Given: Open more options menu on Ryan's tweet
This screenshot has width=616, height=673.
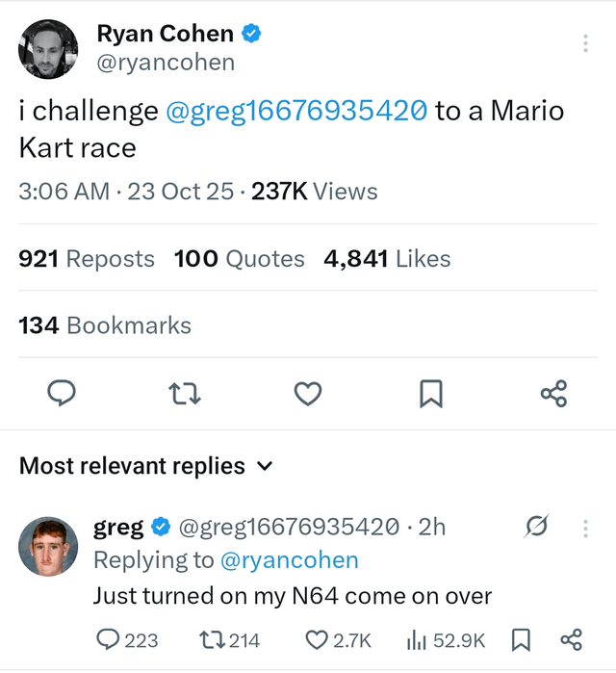Looking at the screenshot, I should (585, 44).
